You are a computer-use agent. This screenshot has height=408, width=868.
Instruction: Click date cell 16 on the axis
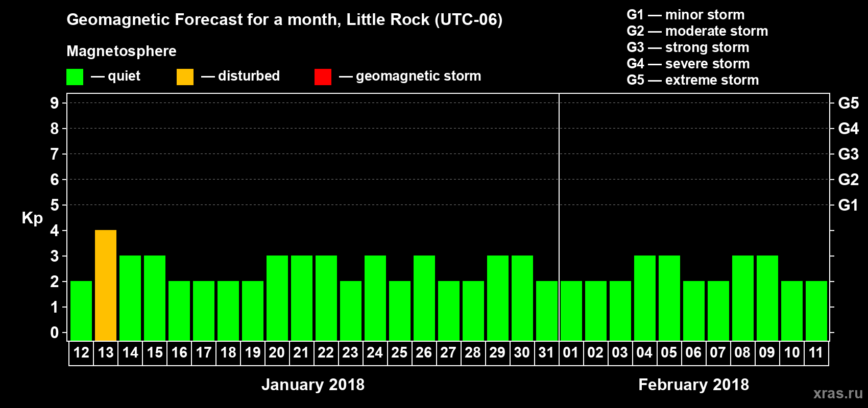[x=179, y=353]
